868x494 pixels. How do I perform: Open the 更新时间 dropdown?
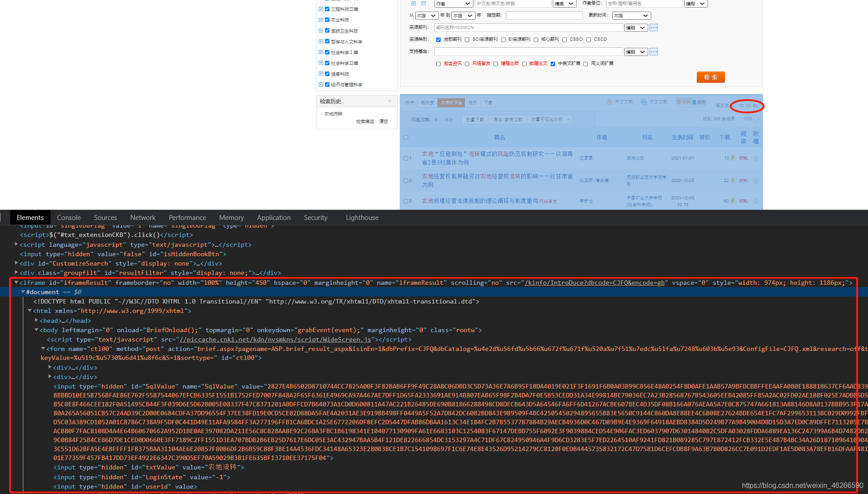631,16
